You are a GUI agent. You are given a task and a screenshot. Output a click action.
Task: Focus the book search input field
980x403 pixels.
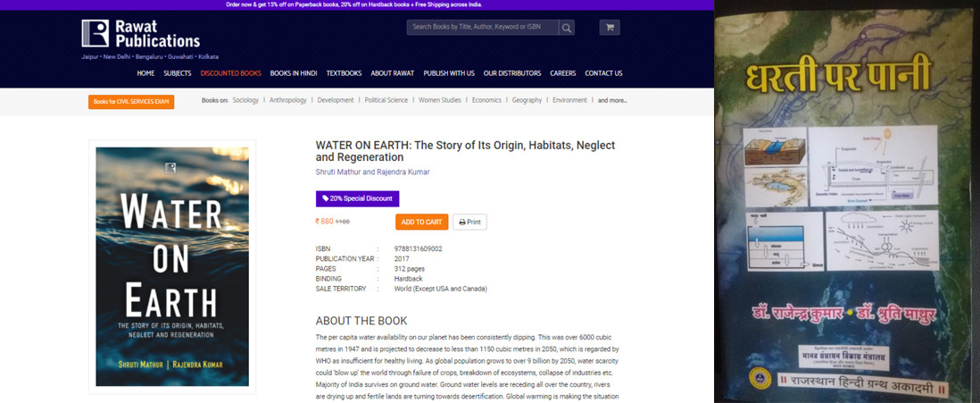point(483,28)
